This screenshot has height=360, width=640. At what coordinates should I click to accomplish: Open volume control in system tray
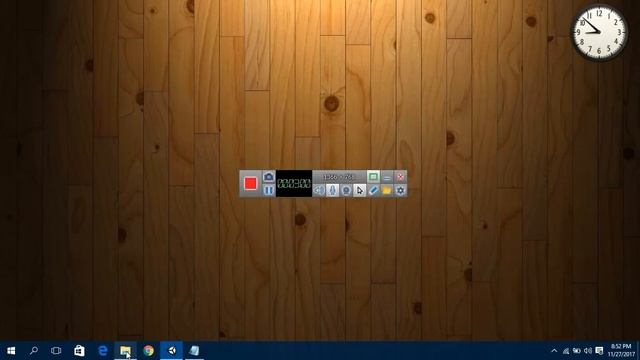click(x=588, y=351)
